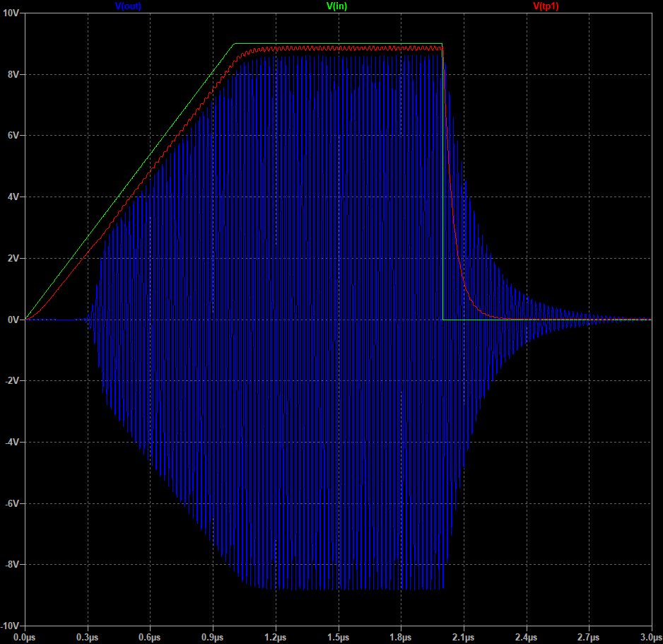Click the 2.4µs time axis label

click(527, 637)
